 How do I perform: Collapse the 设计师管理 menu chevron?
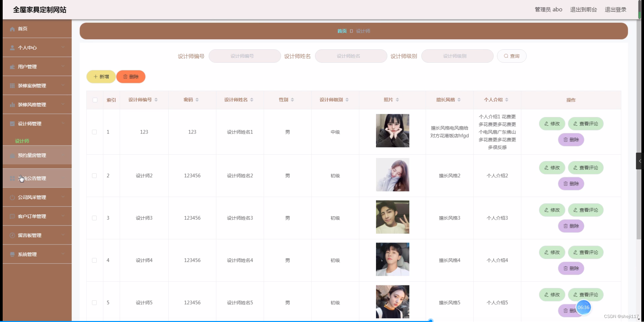(x=63, y=123)
